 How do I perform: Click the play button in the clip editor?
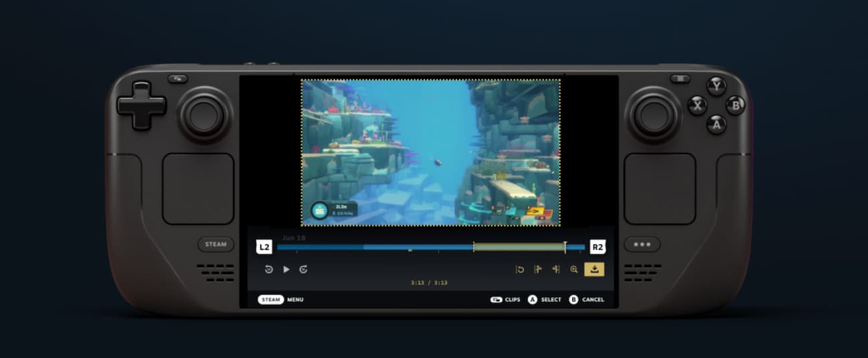[286, 269]
